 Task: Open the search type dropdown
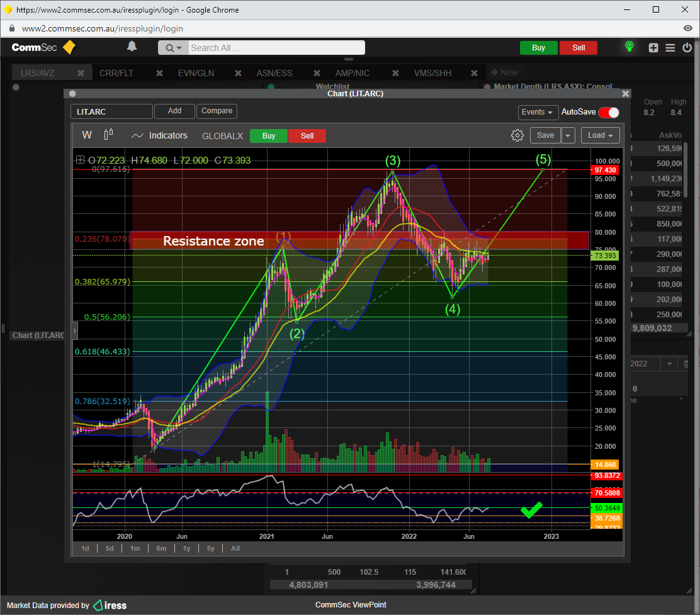(173, 48)
